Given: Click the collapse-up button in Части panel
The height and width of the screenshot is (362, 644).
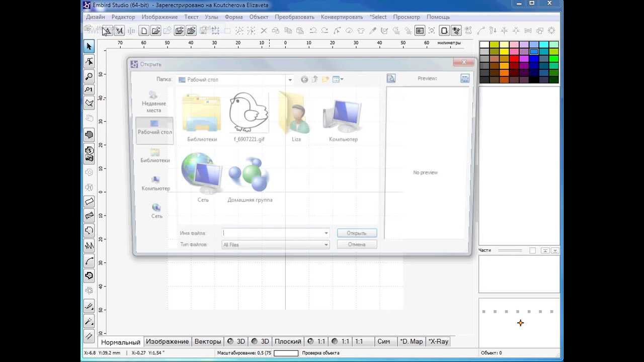Looking at the screenshot, I should click(x=545, y=250).
